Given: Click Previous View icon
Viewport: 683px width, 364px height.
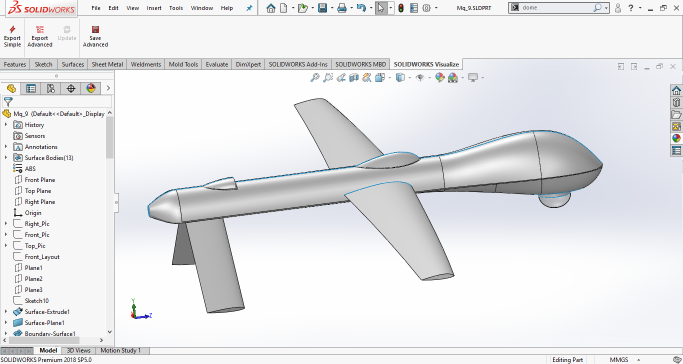Looking at the screenshot, I should (x=341, y=78).
